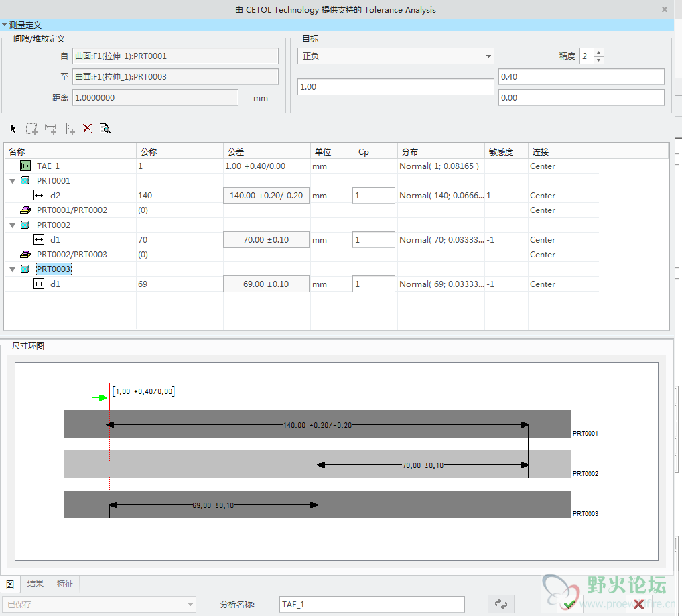Viewport: 682px width, 616px height.
Task: Click the 敏感度 column header
Action: click(x=506, y=151)
